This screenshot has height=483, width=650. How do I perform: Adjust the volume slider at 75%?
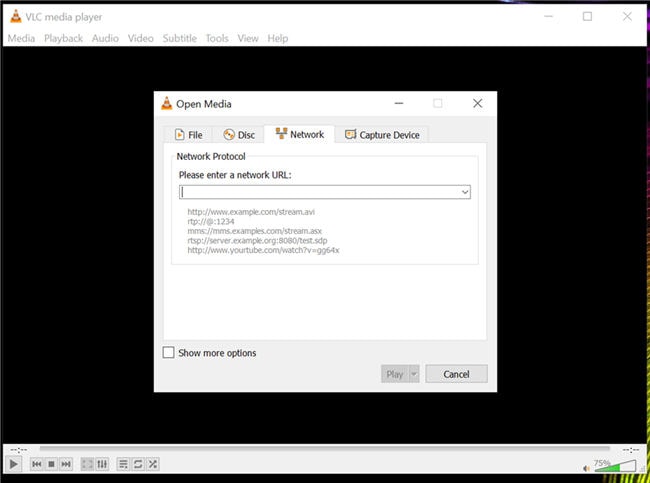click(615, 466)
